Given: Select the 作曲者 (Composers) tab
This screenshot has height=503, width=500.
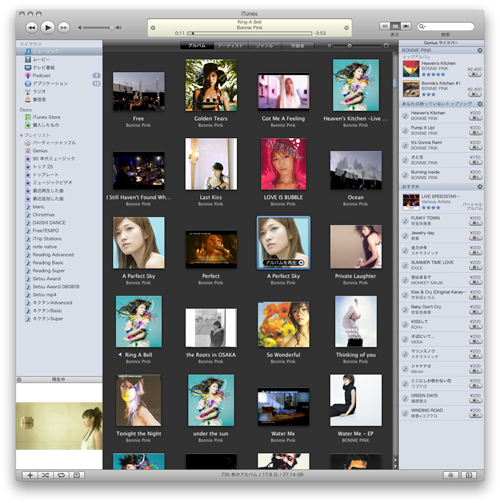Looking at the screenshot, I should click(x=298, y=46).
